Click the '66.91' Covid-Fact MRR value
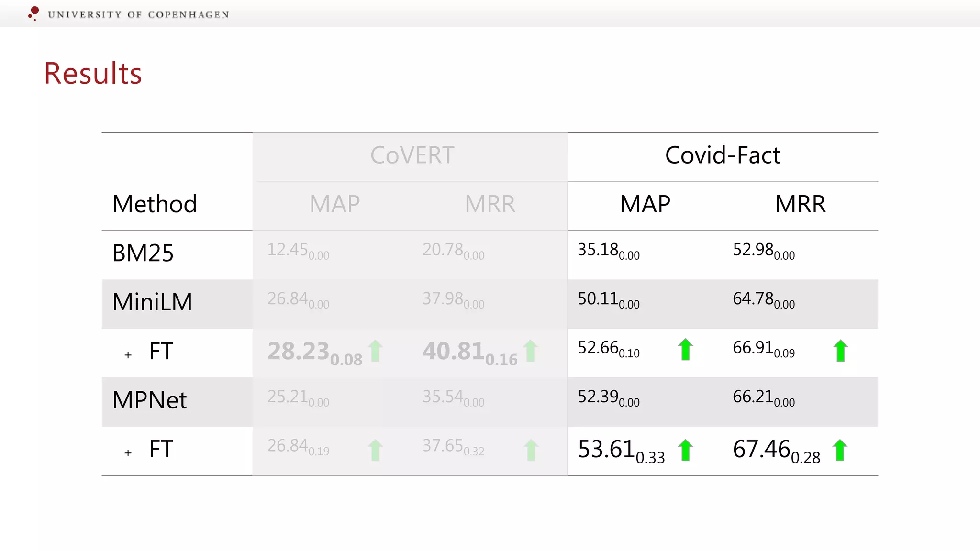The image size is (980, 551). (764, 349)
